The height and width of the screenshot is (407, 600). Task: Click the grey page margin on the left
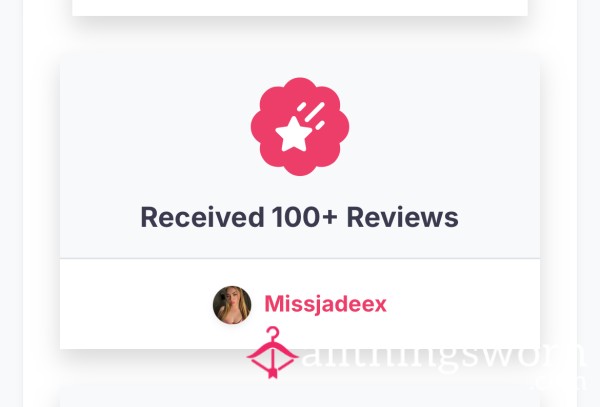pos(11,204)
